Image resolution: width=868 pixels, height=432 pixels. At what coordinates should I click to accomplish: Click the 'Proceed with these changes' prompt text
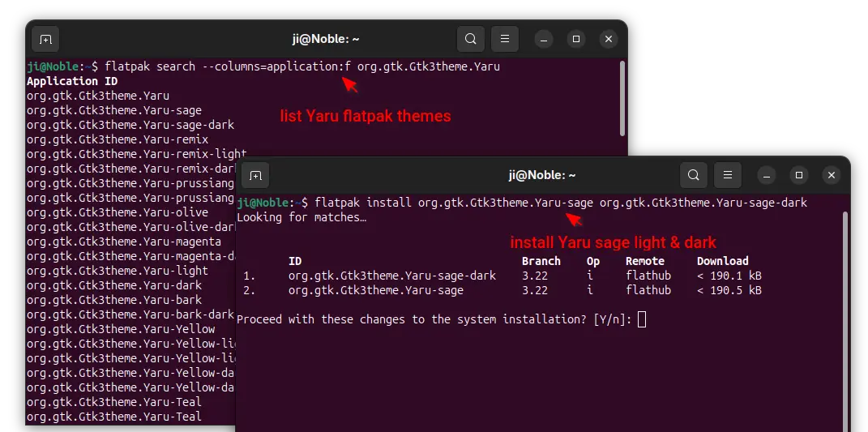pyautogui.click(x=434, y=319)
